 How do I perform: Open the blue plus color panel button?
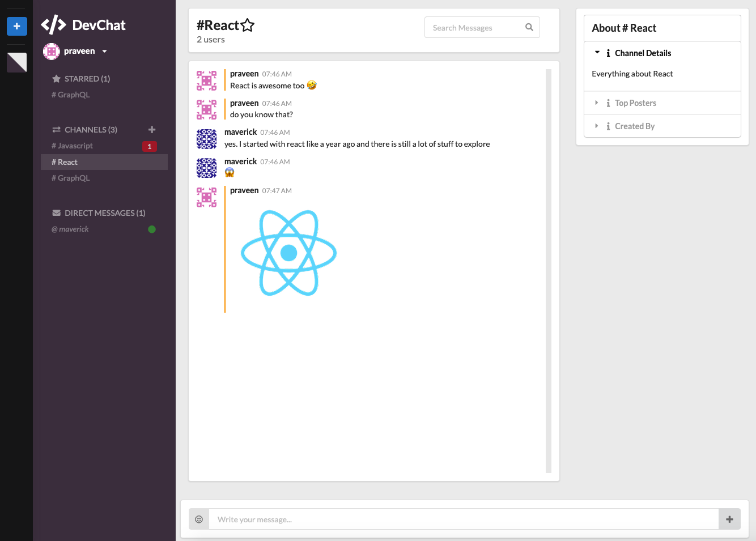click(x=17, y=26)
